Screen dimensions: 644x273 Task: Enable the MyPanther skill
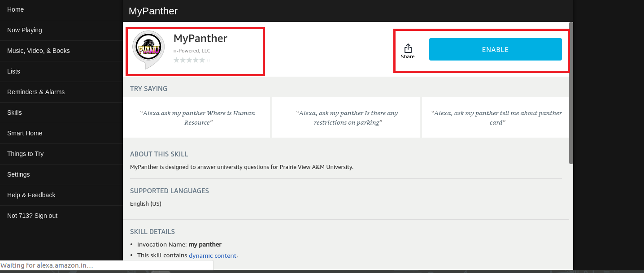click(495, 49)
